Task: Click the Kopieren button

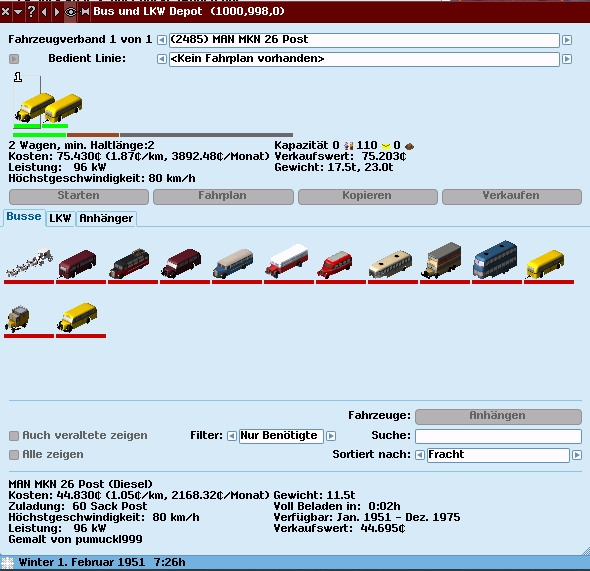Action: point(368,197)
